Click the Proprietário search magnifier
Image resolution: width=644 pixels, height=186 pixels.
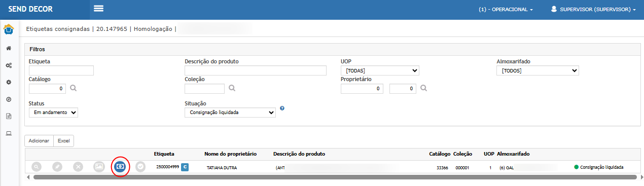pos(424,88)
